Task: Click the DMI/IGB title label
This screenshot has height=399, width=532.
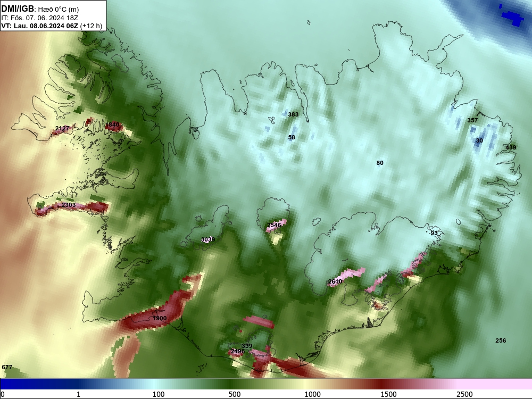Action: coord(18,9)
